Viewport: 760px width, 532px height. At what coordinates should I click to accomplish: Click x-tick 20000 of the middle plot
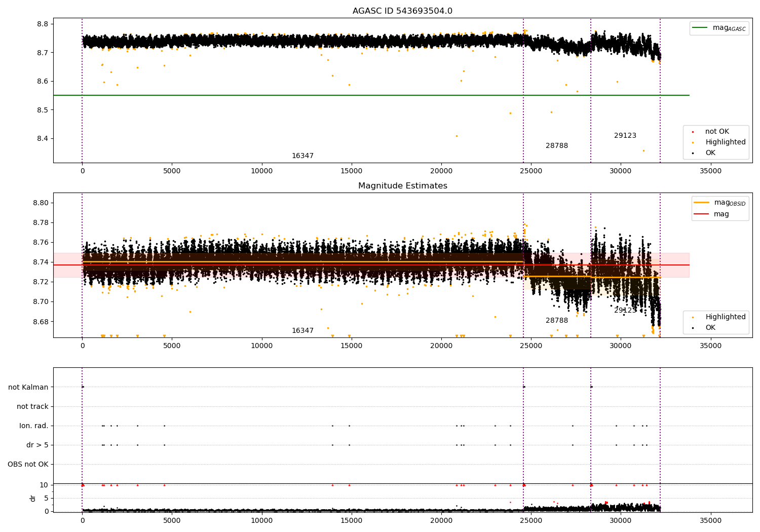click(x=441, y=346)
